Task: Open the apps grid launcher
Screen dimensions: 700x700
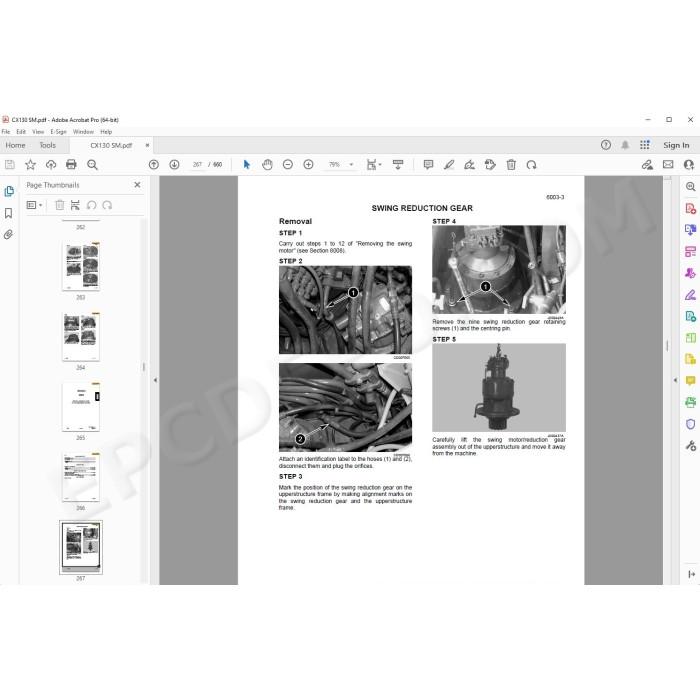Action: 645,145
